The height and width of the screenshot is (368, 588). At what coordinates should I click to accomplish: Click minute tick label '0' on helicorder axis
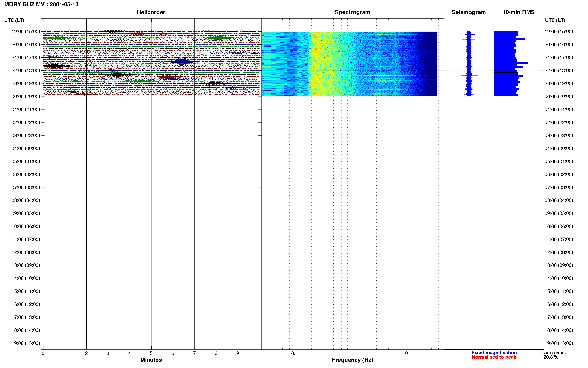pyautogui.click(x=43, y=353)
